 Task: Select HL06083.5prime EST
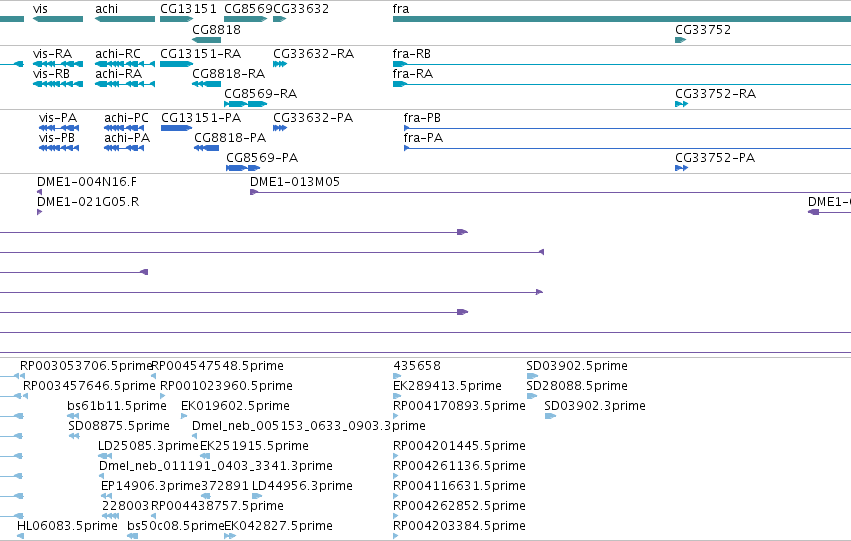(21, 536)
